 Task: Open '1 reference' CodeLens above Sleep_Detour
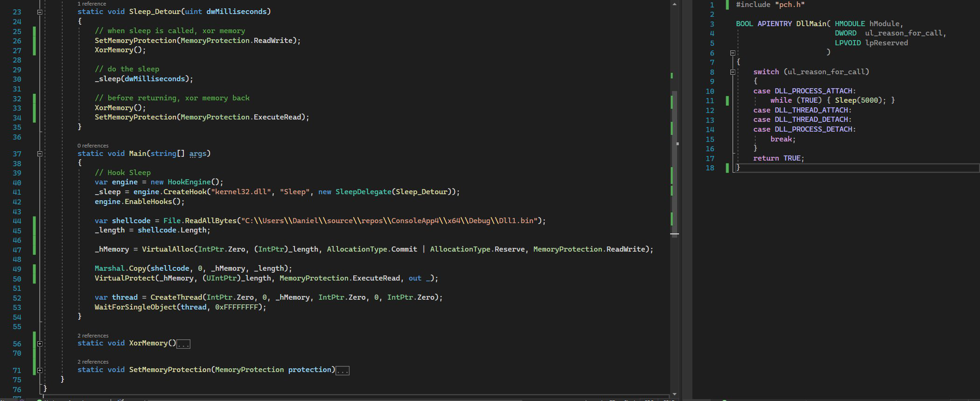pyautogui.click(x=91, y=4)
